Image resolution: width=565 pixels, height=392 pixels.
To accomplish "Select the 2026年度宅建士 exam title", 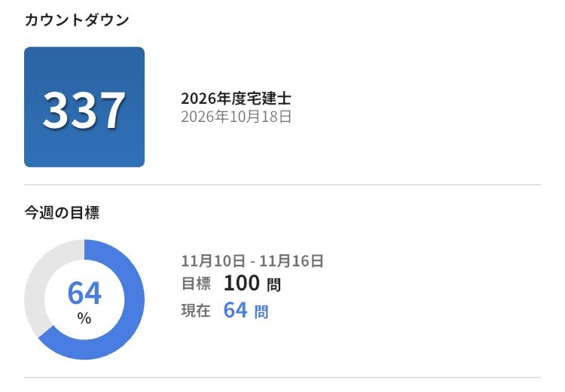I will [236, 99].
